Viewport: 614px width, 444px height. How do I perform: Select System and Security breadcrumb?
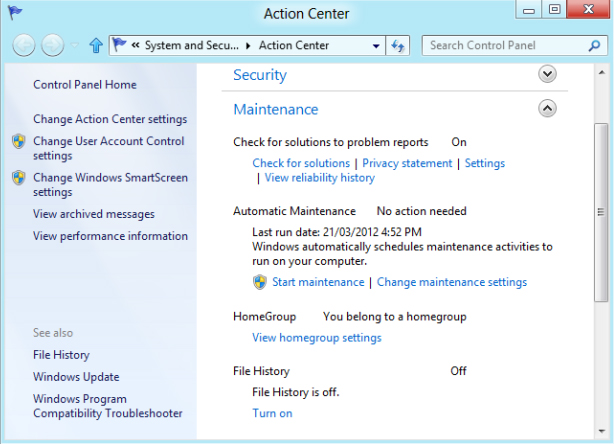195,45
